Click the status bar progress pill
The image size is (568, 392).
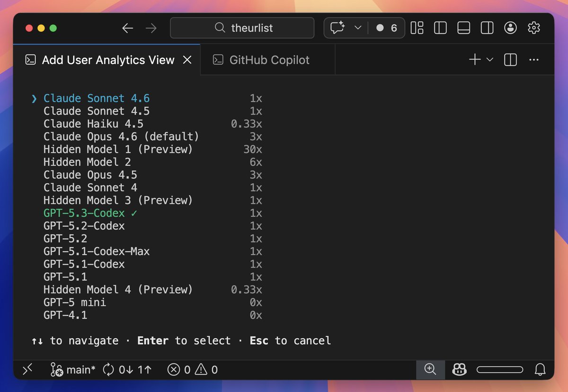coord(500,370)
